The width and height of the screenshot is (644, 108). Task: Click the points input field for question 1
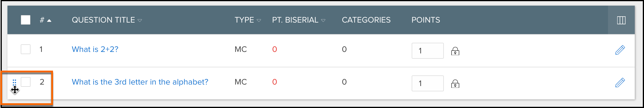coord(428,51)
